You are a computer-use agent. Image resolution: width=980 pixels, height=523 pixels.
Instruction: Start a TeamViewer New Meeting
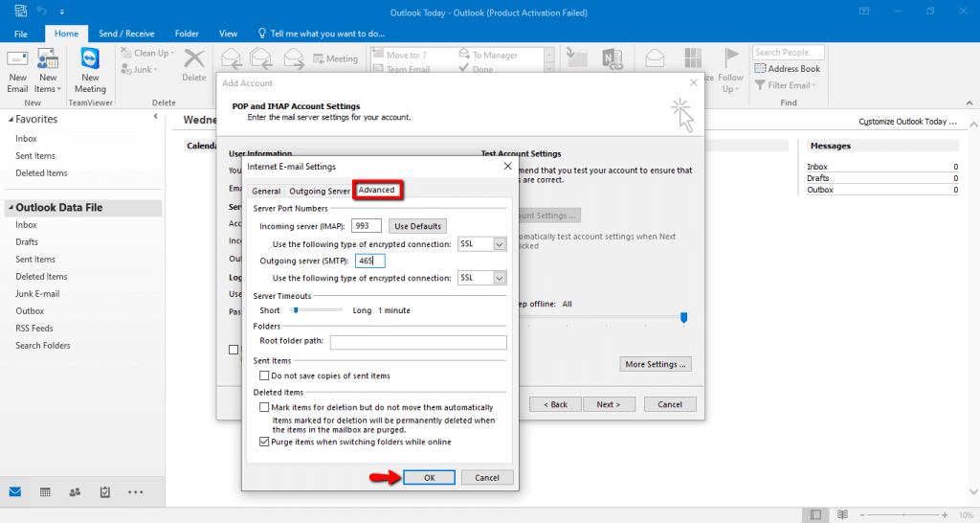click(x=90, y=71)
